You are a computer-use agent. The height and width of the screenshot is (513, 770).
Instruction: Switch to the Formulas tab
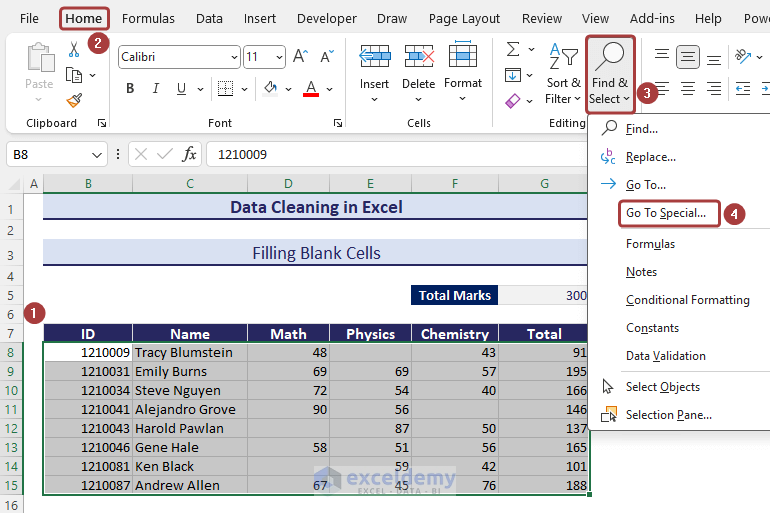tap(148, 19)
